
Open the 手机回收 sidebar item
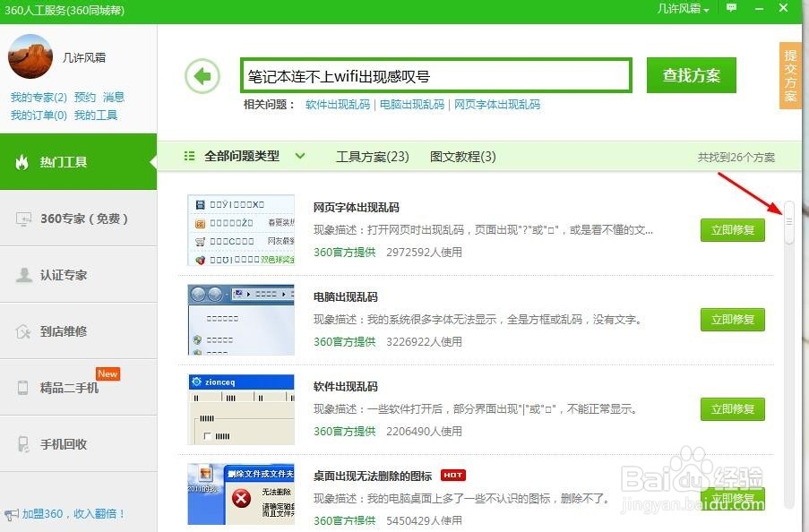pyautogui.click(x=79, y=443)
